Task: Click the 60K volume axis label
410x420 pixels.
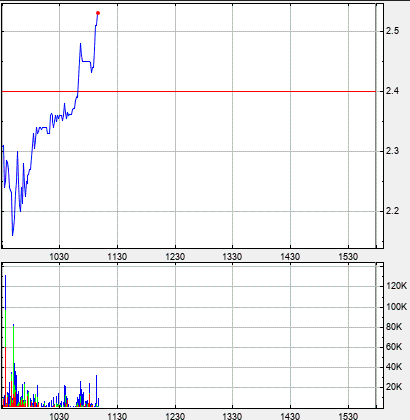Action: coord(394,347)
